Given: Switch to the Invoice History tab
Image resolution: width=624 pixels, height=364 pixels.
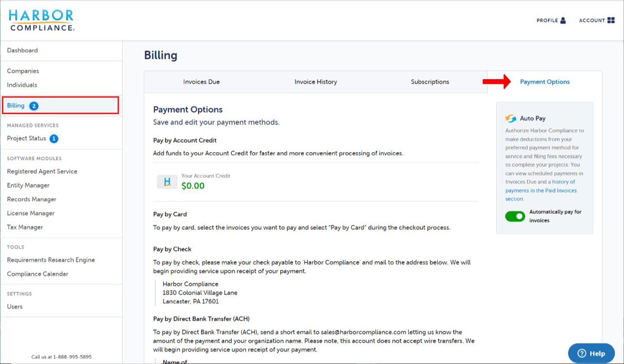Looking at the screenshot, I should pos(315,82).
